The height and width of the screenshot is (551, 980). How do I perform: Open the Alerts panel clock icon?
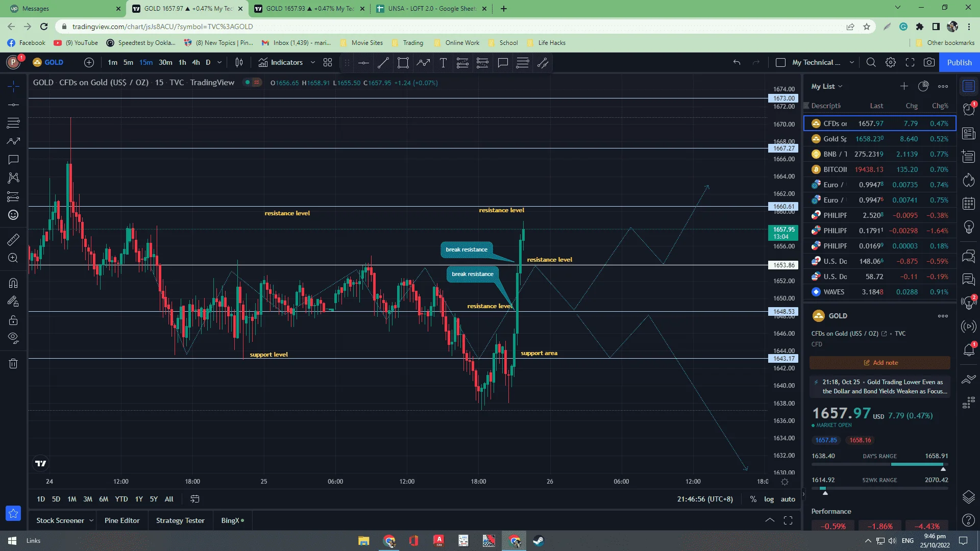(x=968, y=109)
